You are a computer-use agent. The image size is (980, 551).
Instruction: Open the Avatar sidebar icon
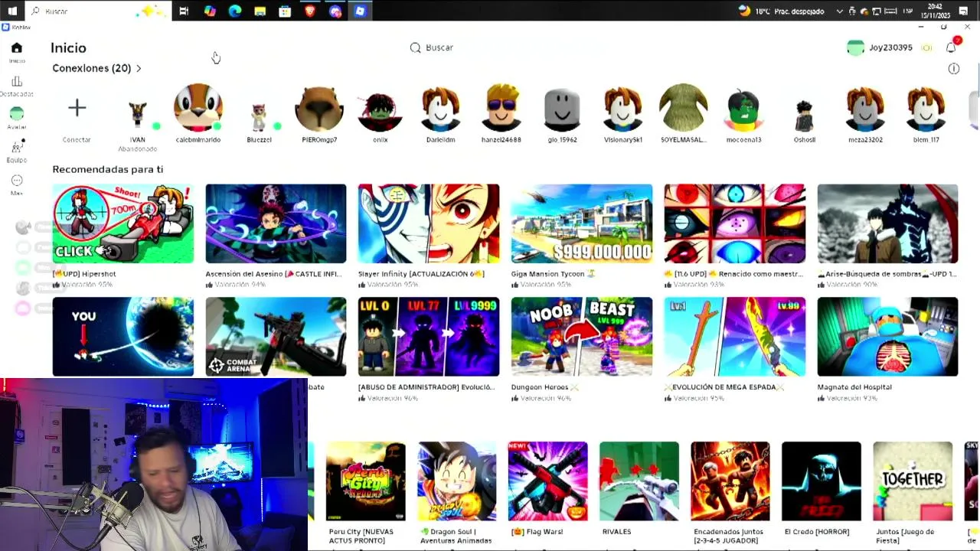pos(17,113)
